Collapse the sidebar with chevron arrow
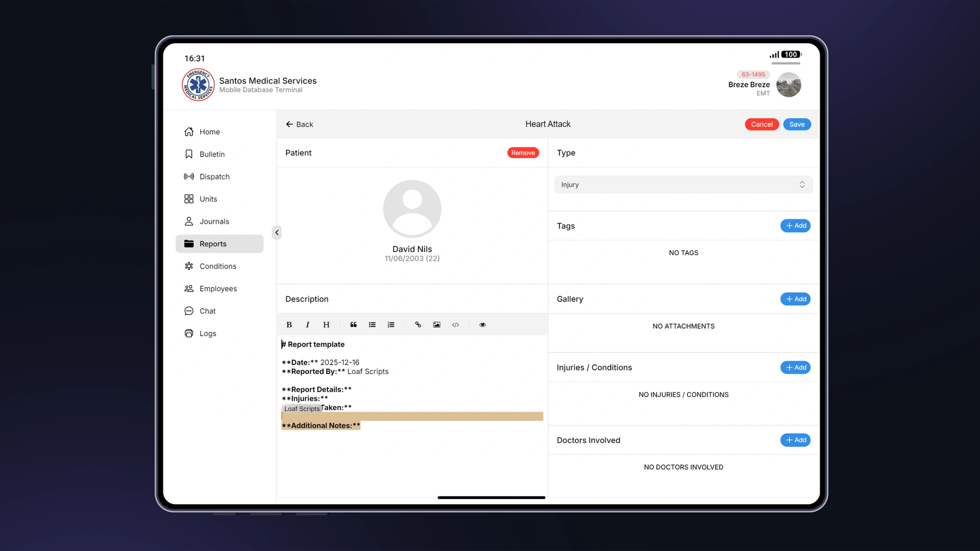Viewport: 980px width, 551px height. tap(277, 233)
